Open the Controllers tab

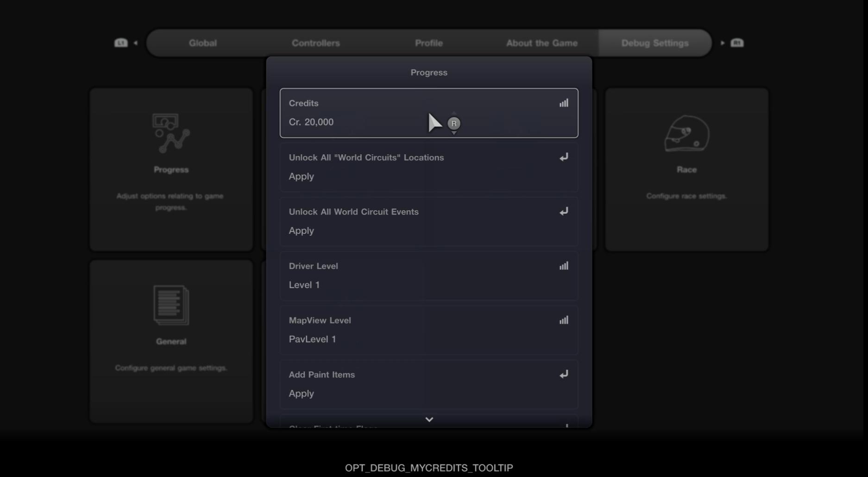tap(315, 43)
